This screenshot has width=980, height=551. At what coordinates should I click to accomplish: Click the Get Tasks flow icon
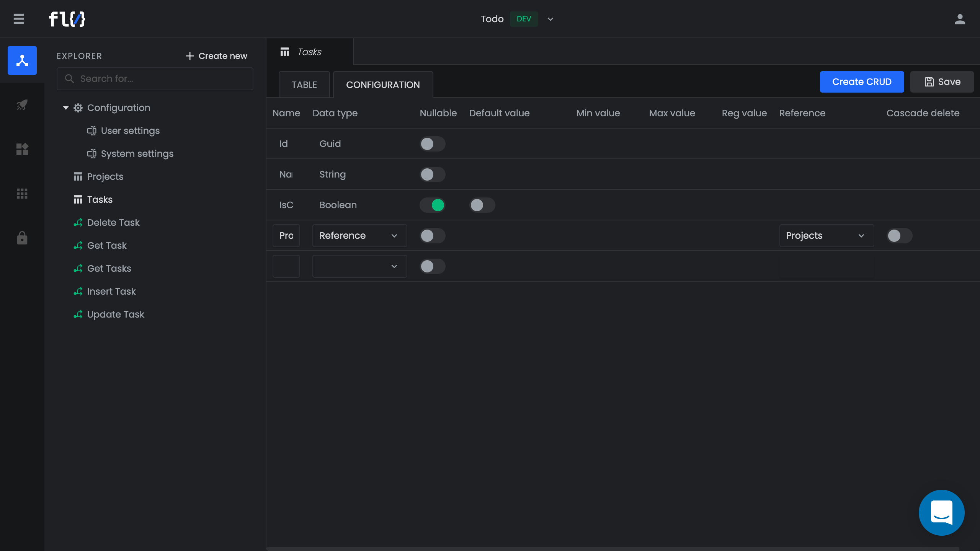(x=78, y=269)
